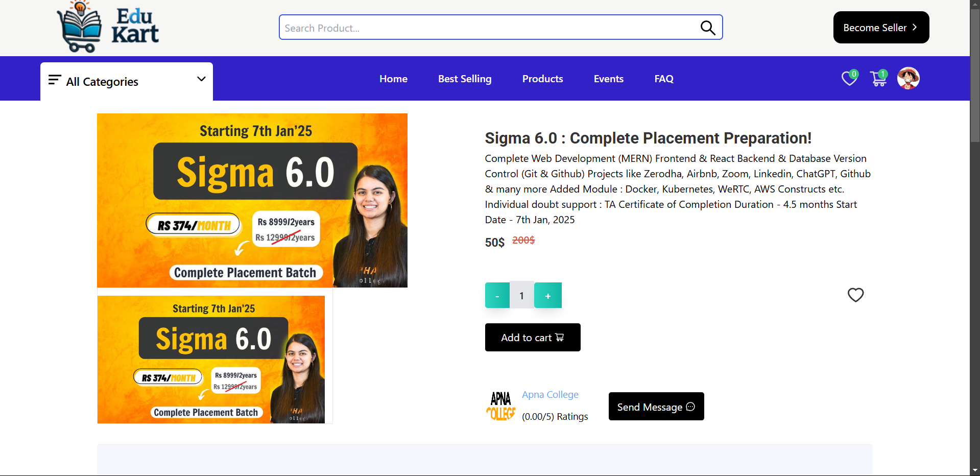Click the EduKart logo

(108, 27)
